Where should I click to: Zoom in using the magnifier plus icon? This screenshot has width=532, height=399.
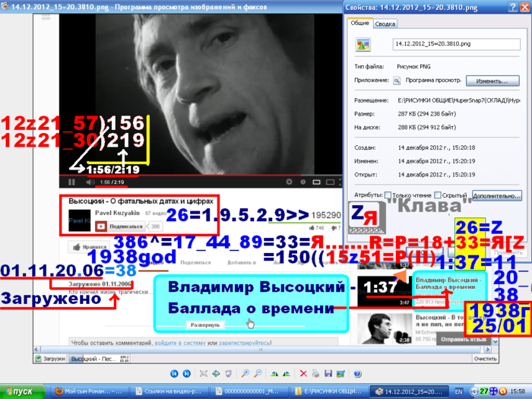[x=245, y=374]
